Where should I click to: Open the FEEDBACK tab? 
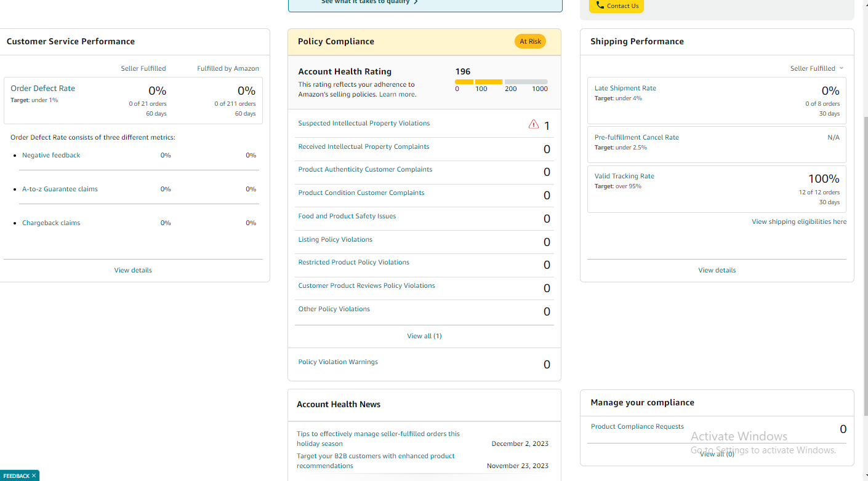(x=17, y=476)
